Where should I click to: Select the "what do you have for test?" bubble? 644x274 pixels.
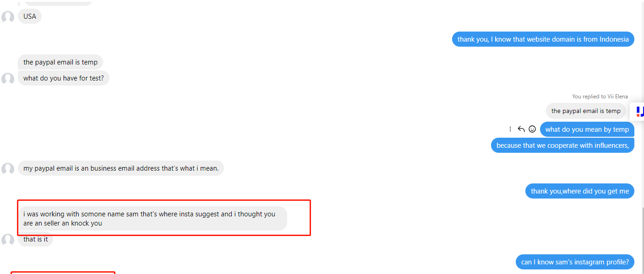(64, 78)
